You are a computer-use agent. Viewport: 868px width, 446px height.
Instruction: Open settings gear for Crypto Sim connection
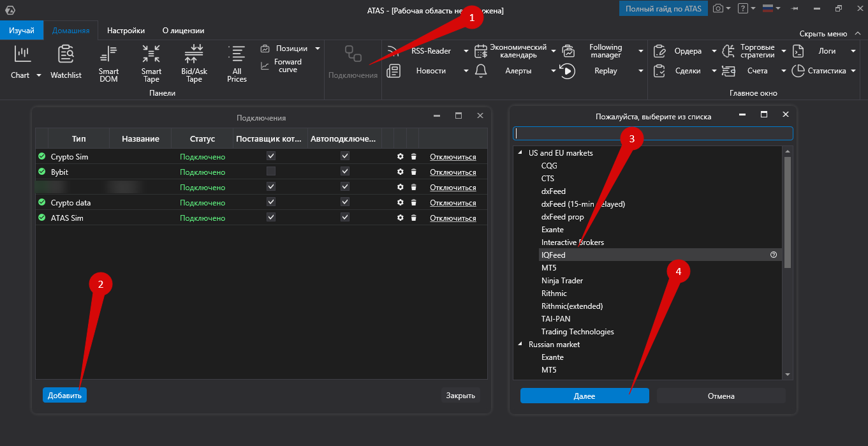pyautogui.click(x=400, y=156)
